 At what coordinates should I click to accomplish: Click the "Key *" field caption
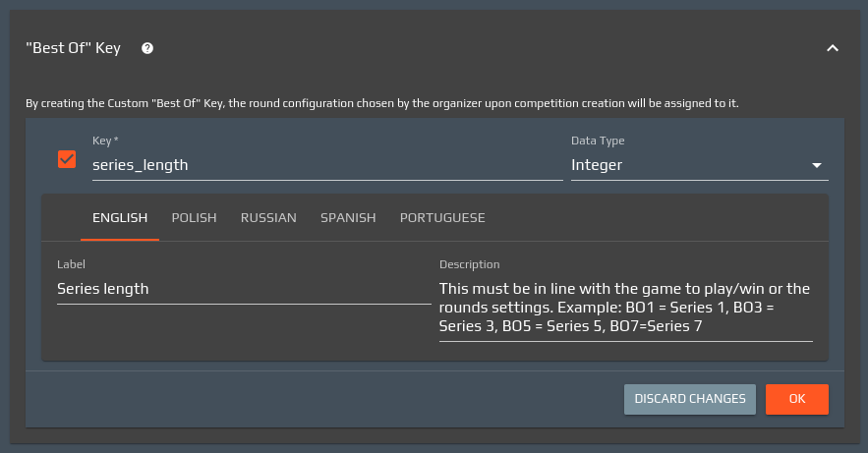click(105, 142)
